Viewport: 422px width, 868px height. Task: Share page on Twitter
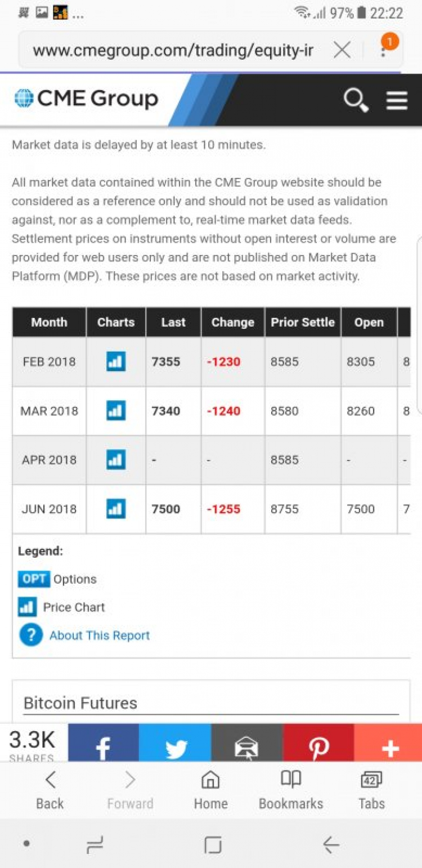[175, 743]
